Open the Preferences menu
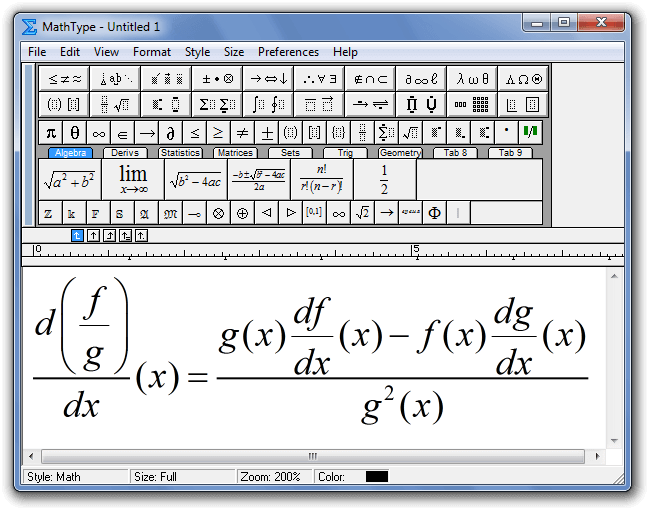 pyautogui.click(x=288, y=52)
